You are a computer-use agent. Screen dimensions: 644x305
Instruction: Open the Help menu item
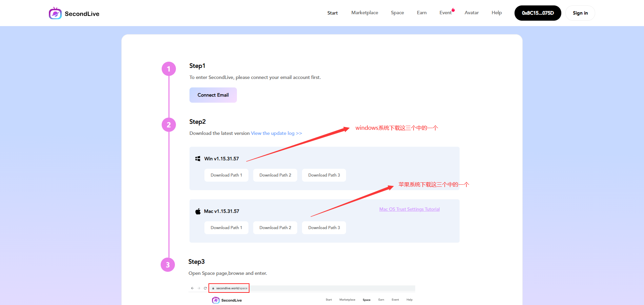pos(497,13)
